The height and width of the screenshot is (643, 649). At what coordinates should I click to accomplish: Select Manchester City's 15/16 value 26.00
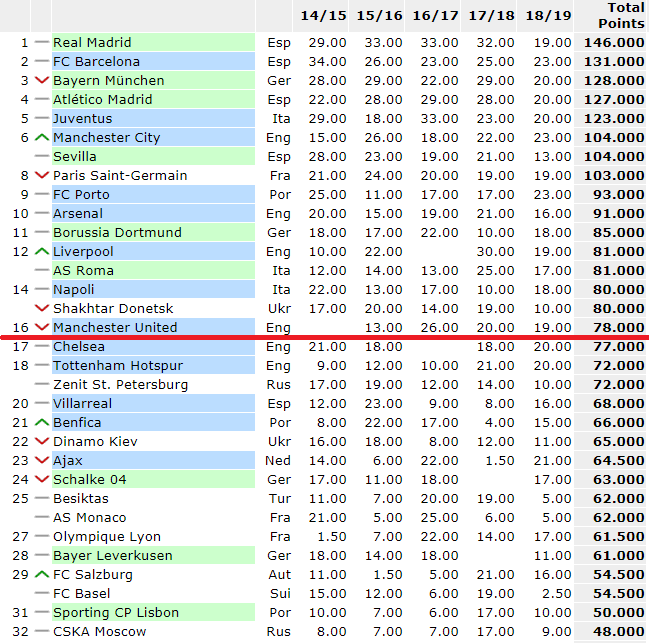[383, 137]
